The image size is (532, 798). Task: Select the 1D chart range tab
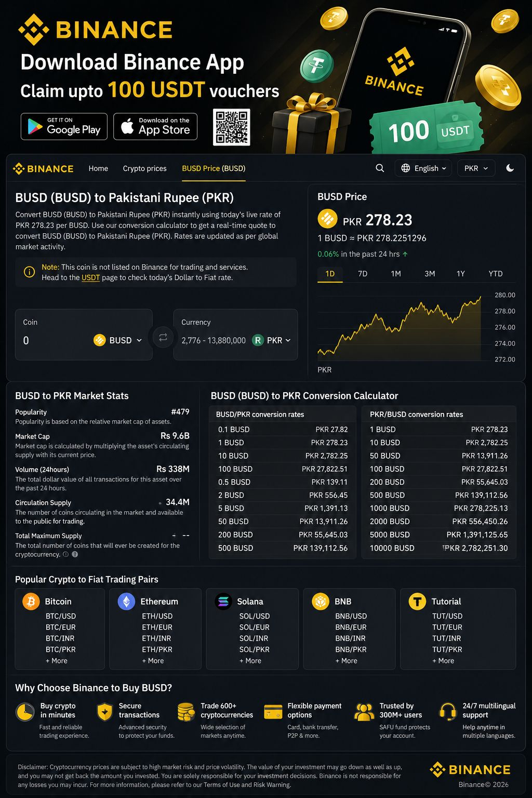coord(330,273)
